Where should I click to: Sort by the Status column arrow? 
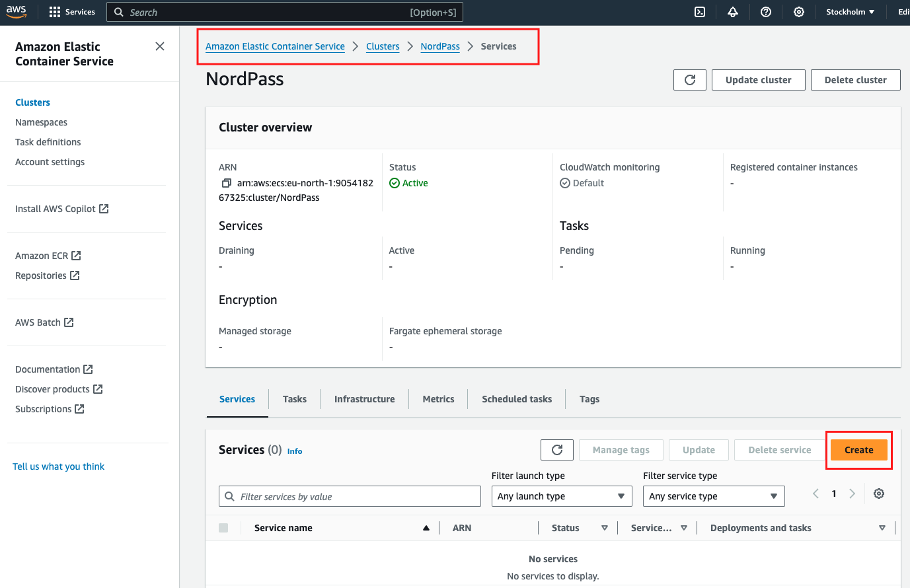tap(605, 528)
